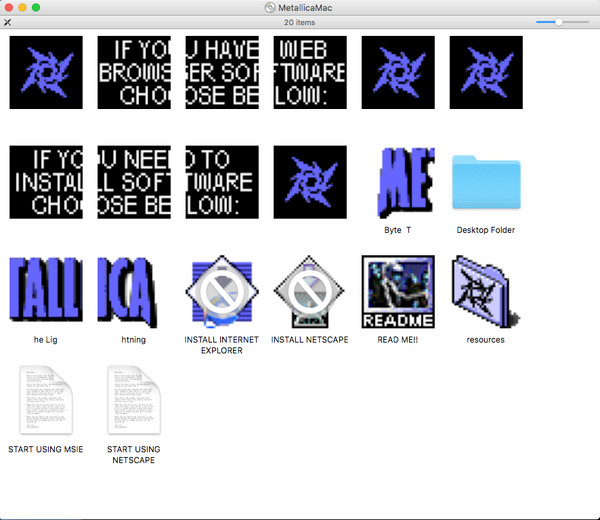This screenshot has height=520, width=600.
Task: Select the 'IF YO BROWS CHO' black text tile
Action: pyautogui.click(x=134, y=72)
